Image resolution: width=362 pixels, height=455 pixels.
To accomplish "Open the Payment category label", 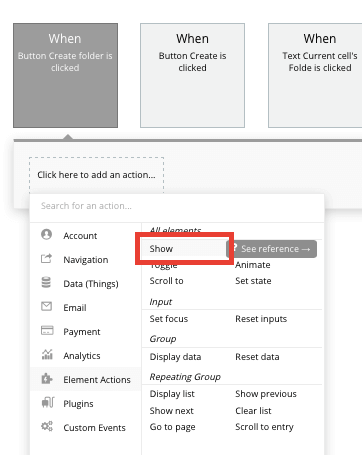I will [82, 332].
